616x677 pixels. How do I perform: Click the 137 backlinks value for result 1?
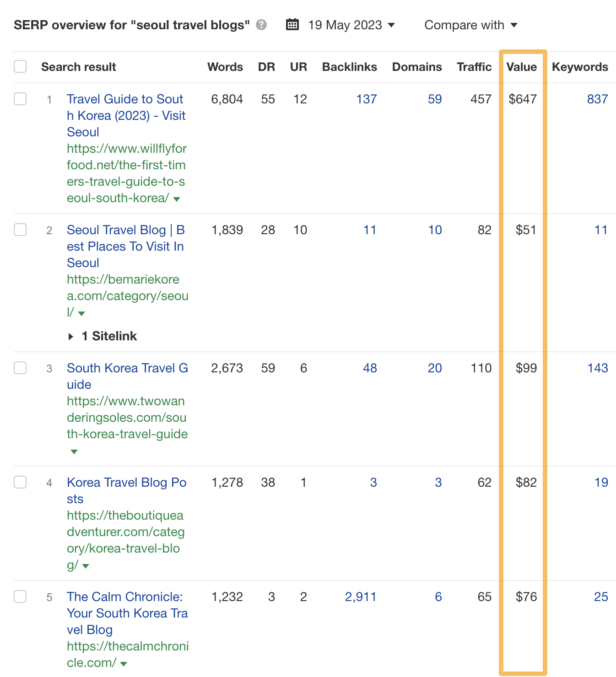(x=366, y=99)
